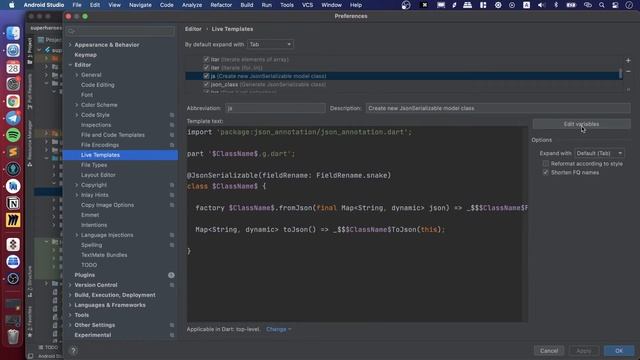Image resolution: width=640 pixels, height=360 pixels.
Task: Click the Apply button
Action: [584, 351]
